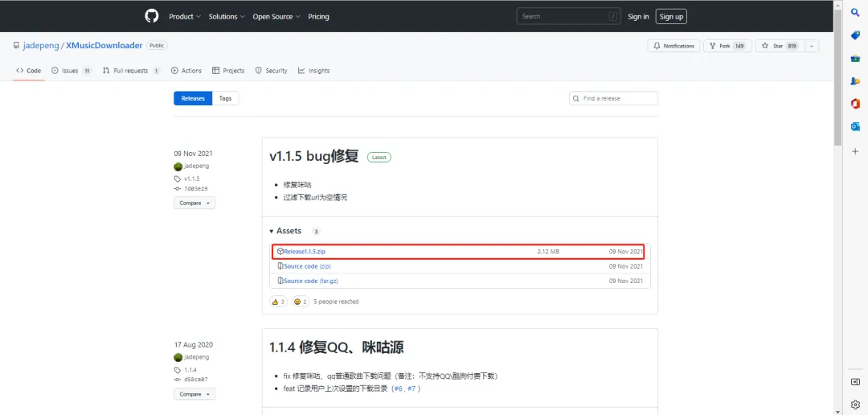Open the Compare dropdown for v1.1.5
Screen dimensions: 868x415
(194, 203)
